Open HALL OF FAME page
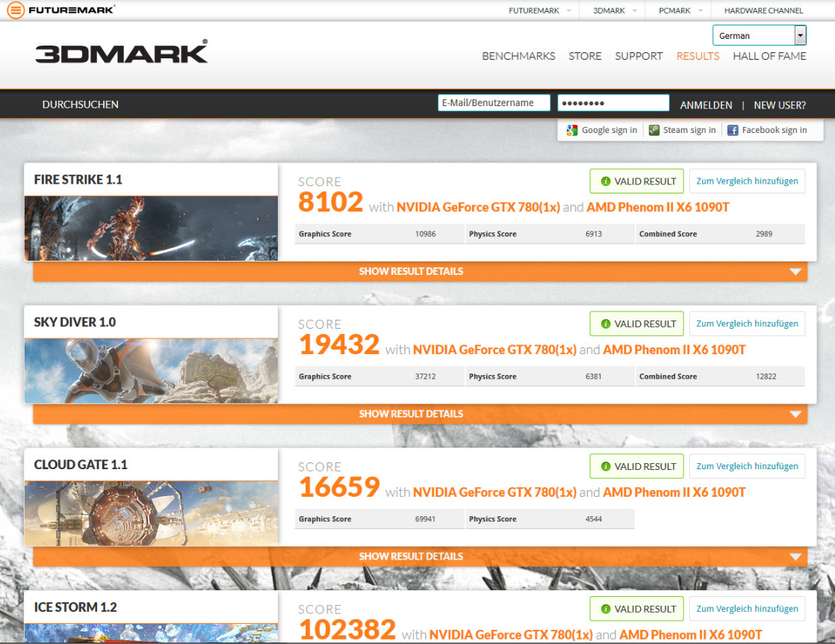This screenshot has height=644, width=835. click(769, 56)
